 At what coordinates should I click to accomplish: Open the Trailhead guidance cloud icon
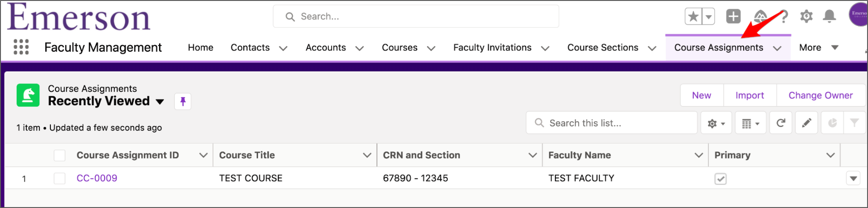pos(760,17)
